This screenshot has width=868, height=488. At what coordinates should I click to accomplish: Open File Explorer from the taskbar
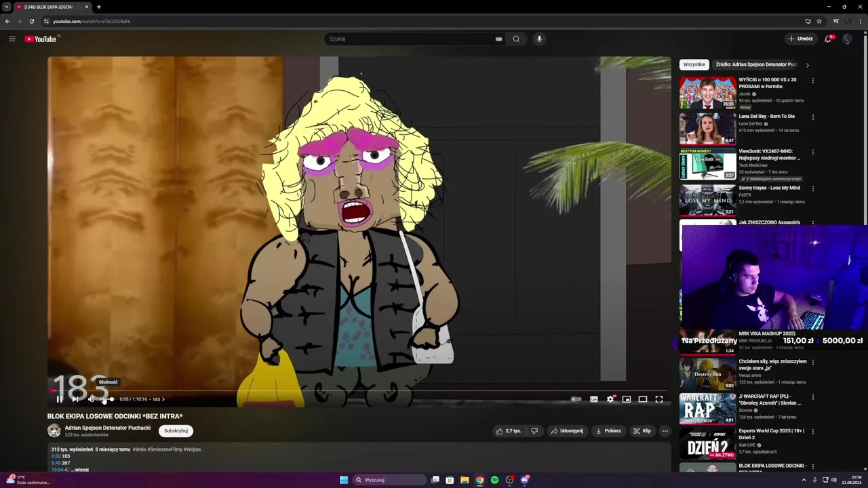pos(465,480)
